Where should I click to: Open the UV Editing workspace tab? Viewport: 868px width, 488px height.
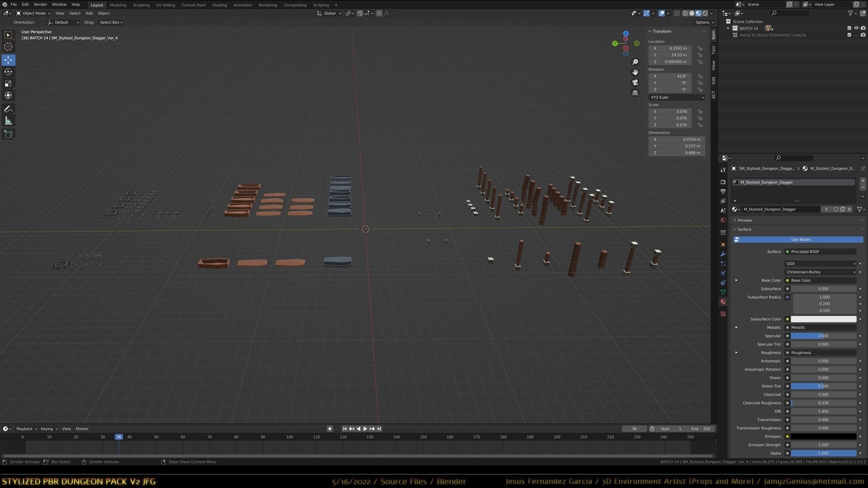click(165, 5)
